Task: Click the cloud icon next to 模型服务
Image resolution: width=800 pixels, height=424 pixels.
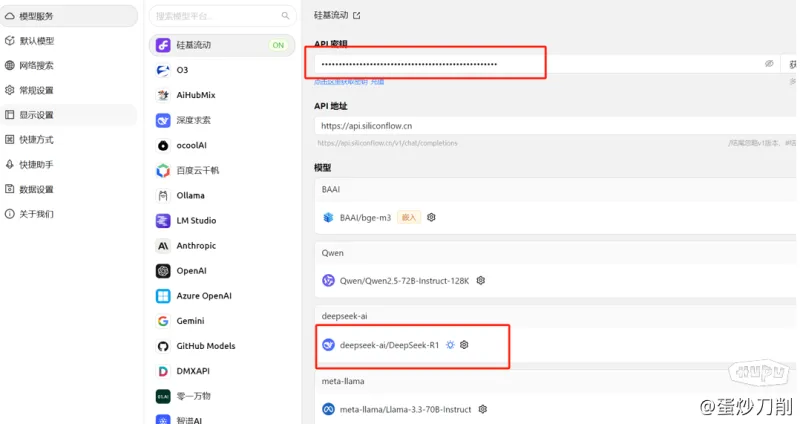Action: pyautogui.click(x=10, y=16)
